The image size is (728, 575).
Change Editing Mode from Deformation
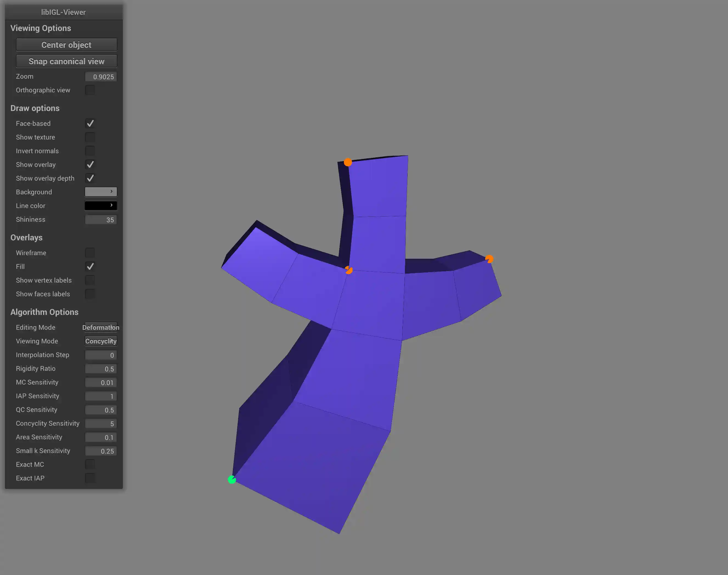click(100, 327)
